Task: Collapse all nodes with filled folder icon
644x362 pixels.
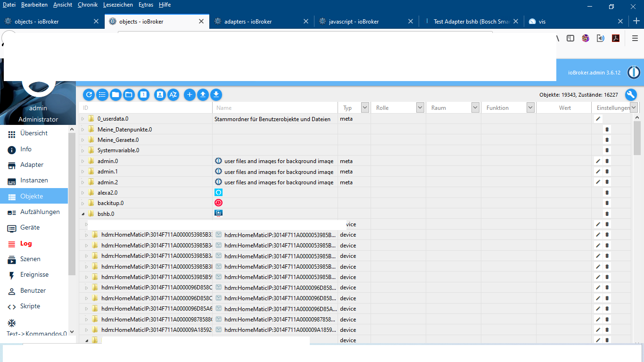Action: [x=116, y=95]
